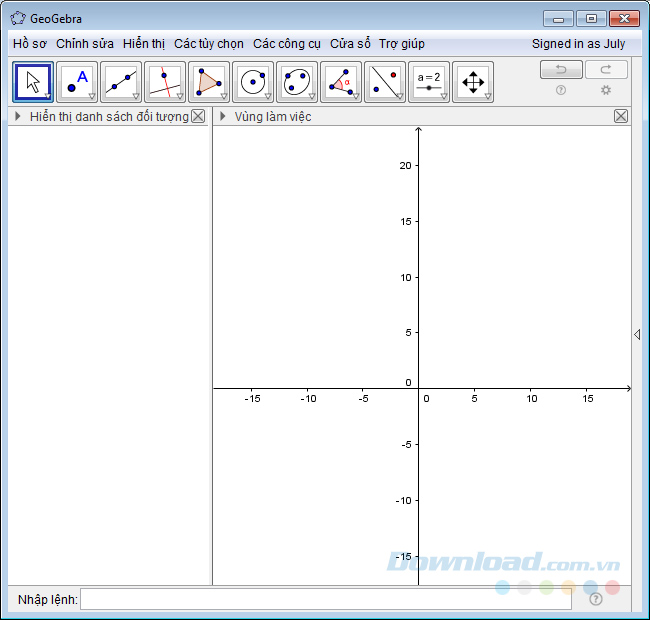The image size is (650, 620).
Task: Click the Nhập lệnh input field
Action: 326,599
